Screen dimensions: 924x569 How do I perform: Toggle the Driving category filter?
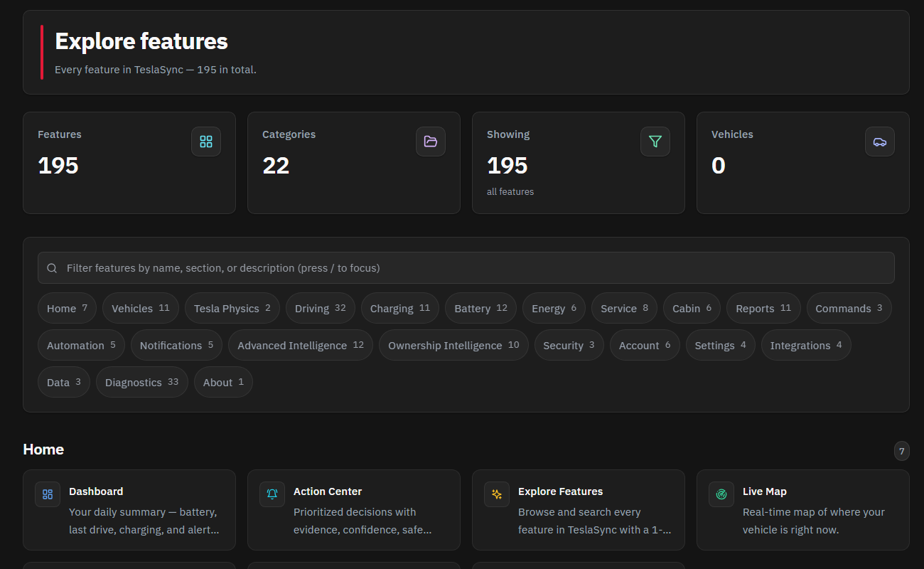[x=321, y=308]
